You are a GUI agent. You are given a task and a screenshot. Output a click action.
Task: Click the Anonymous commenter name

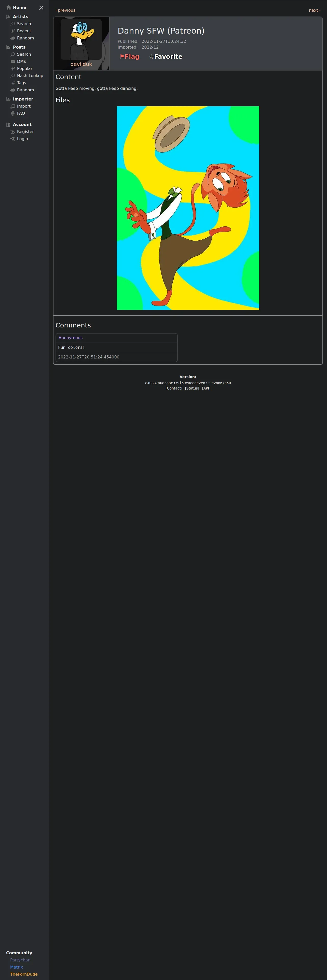click(71, 338)
